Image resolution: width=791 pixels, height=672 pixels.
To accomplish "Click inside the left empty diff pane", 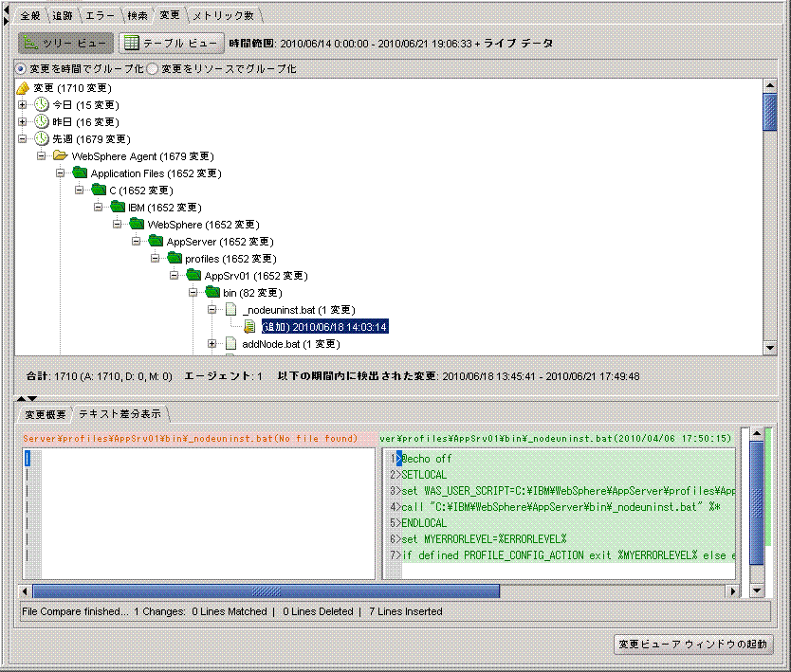I will click(199, 514).
